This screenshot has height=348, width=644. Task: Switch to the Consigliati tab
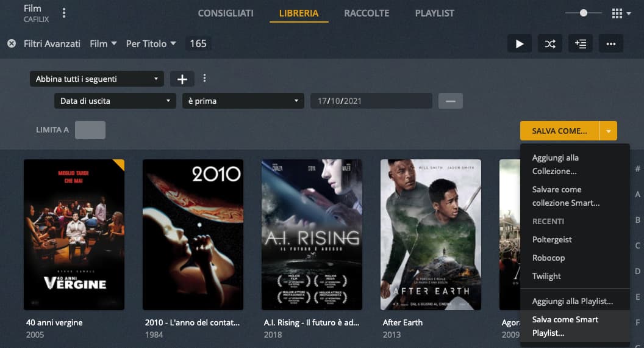pos(226,13)
